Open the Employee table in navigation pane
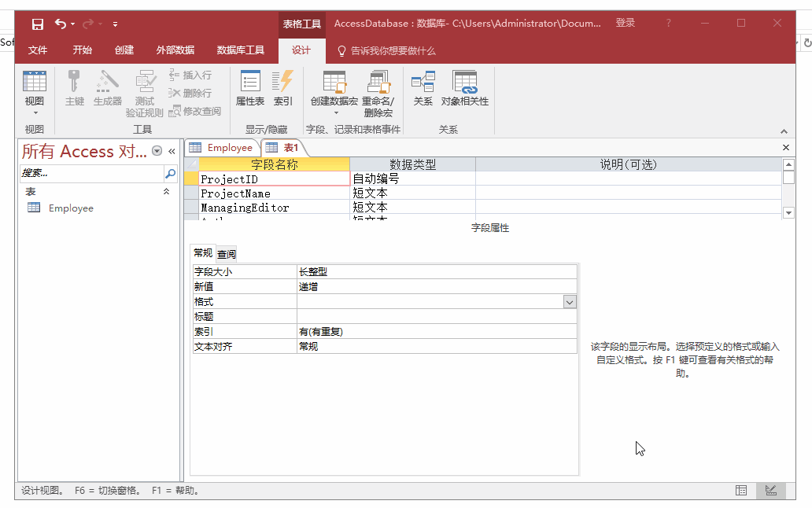Viewport: 812px width, 508px height. 70,208
